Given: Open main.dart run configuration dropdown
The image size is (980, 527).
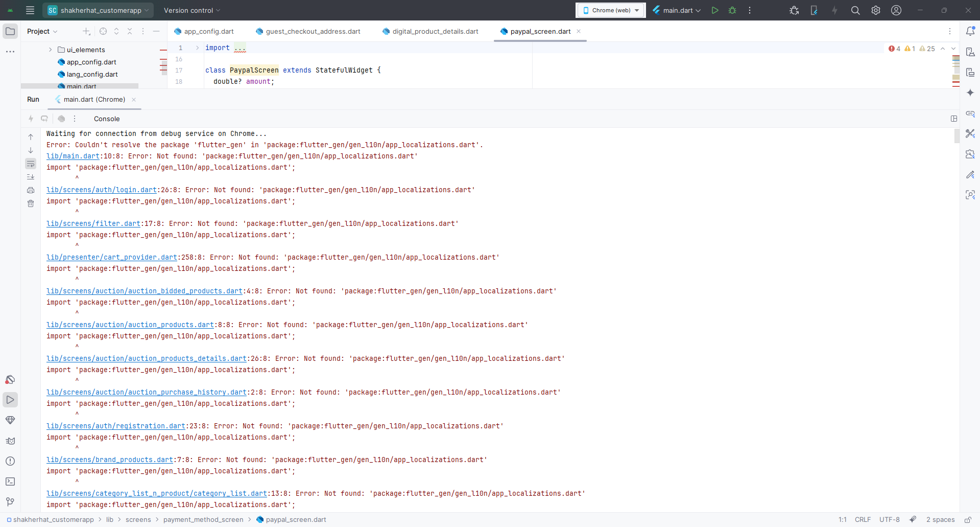Looking at the screenshot, I should click(677, 10).
